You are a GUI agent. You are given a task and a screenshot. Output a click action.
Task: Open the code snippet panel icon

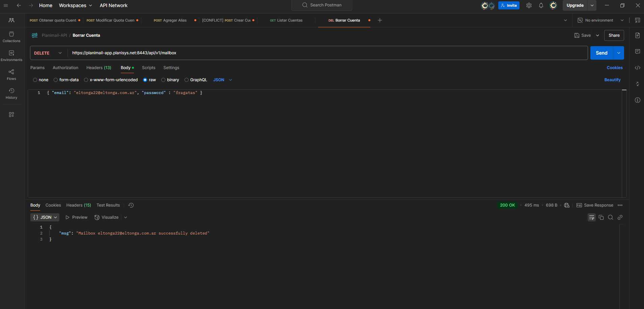[638, 68]
